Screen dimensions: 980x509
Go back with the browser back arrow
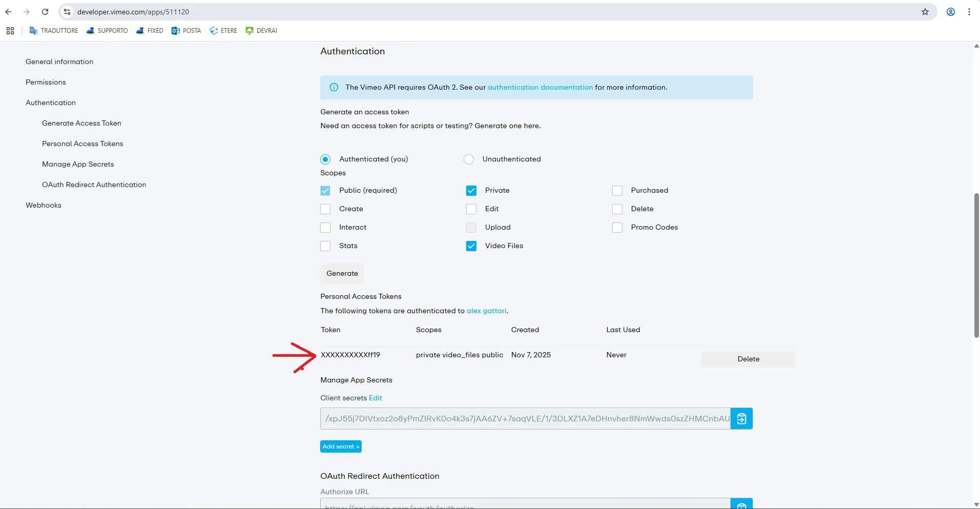pyautogui.click(x=9, y=12)
